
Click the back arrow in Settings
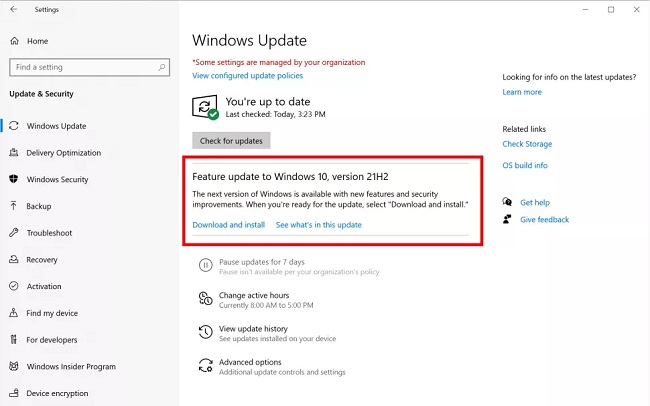[x=14, y=9]
